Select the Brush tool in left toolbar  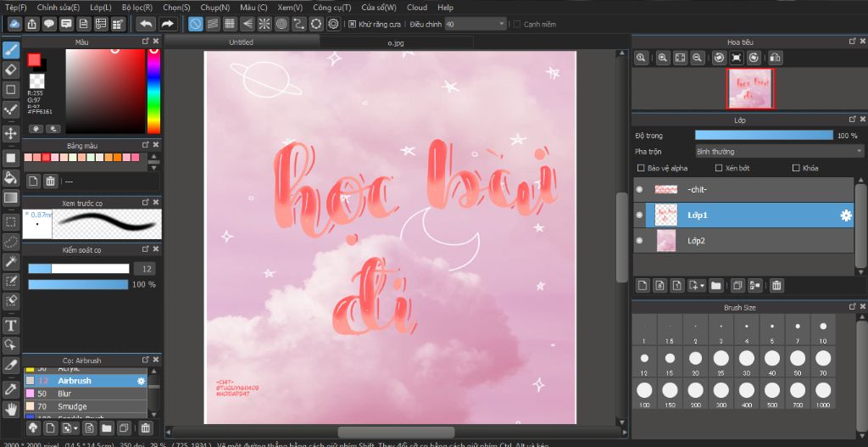[x=10, y=50]
